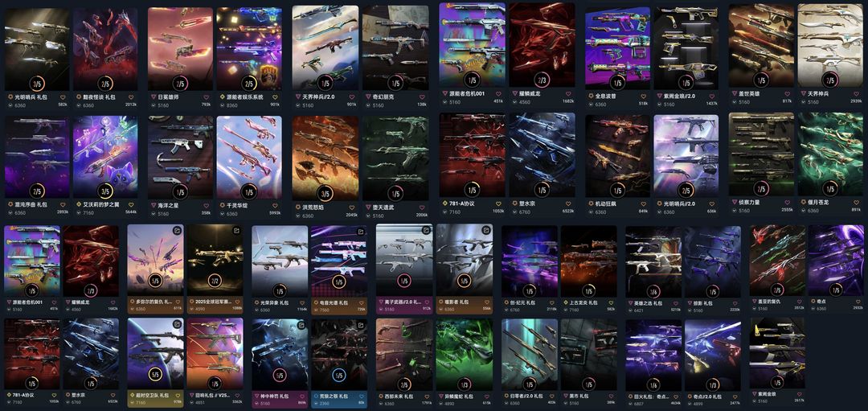868x411 pixels.
Task: Like the 西部未来 礼包 bundle
Action: point(428,397)
